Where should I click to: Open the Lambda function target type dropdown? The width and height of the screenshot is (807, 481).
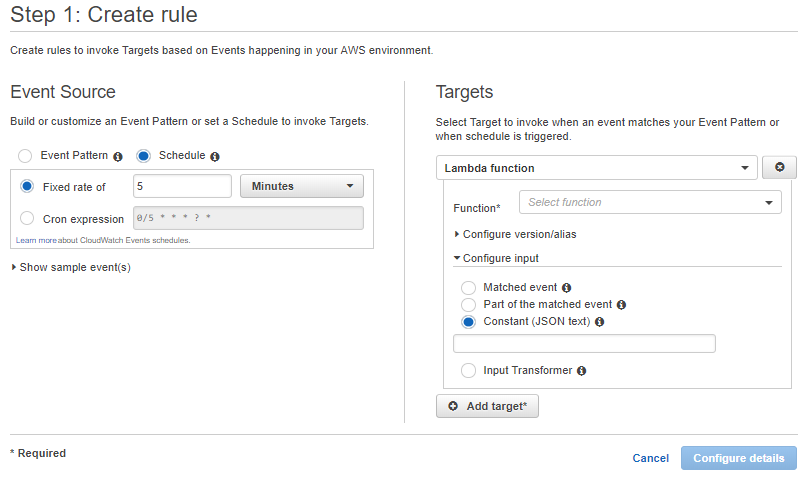(x=596, y=168)
